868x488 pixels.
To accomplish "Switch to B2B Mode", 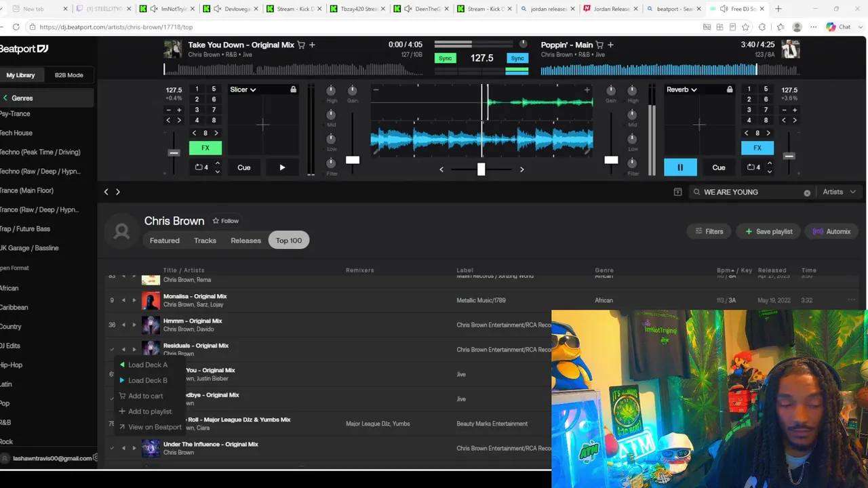I will click(x=68, y=75).
